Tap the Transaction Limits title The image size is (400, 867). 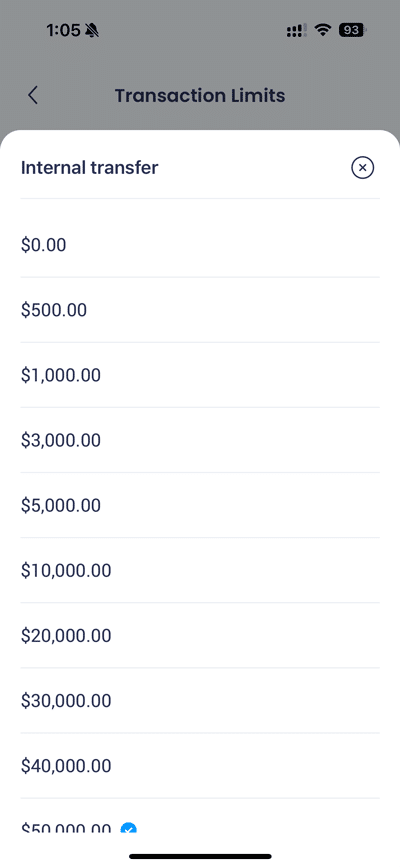coord(200,95)
